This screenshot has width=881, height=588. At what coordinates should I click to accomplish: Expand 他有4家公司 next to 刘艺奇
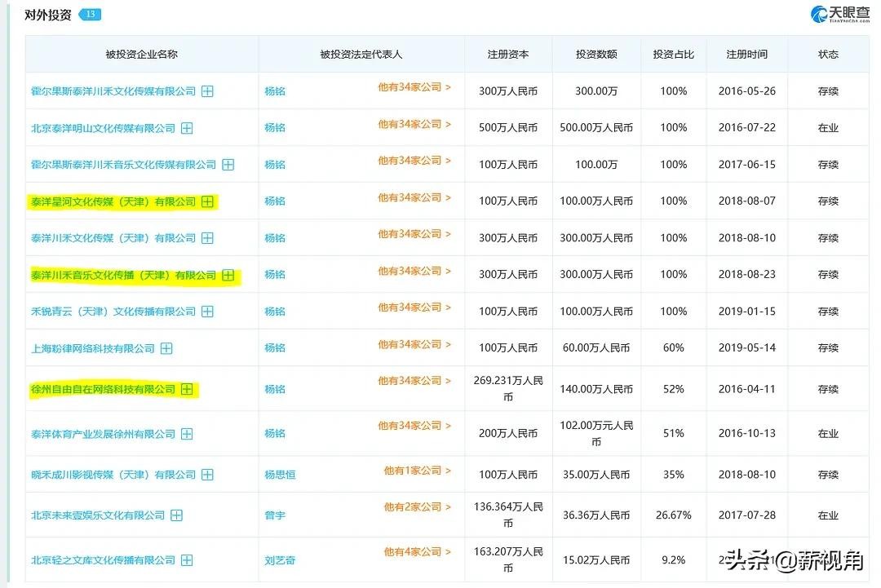[417, 552]
